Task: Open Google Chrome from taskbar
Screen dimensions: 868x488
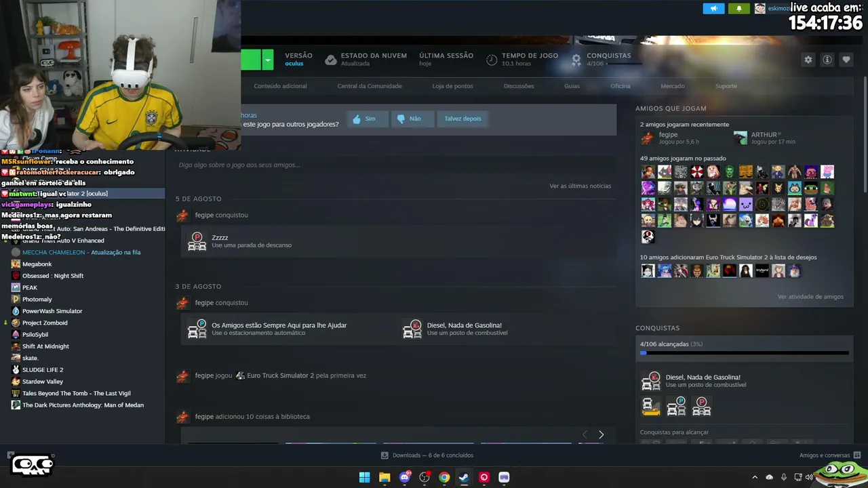Action: (x=444, y=477)
